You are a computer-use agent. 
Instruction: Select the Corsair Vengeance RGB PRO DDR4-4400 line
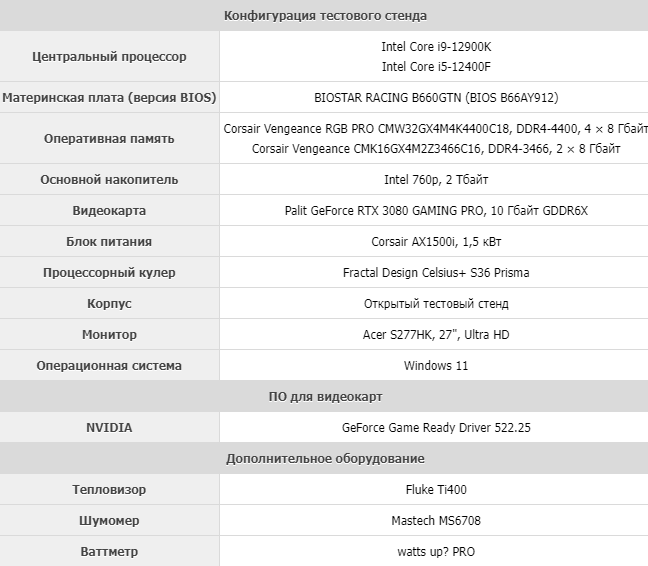(x=436, y=128)
